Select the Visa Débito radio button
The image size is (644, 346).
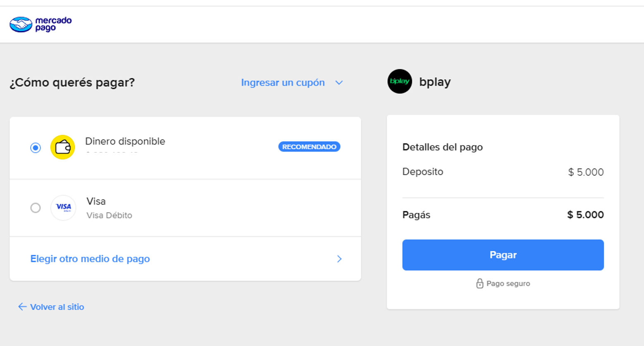(x=36, y=208)
